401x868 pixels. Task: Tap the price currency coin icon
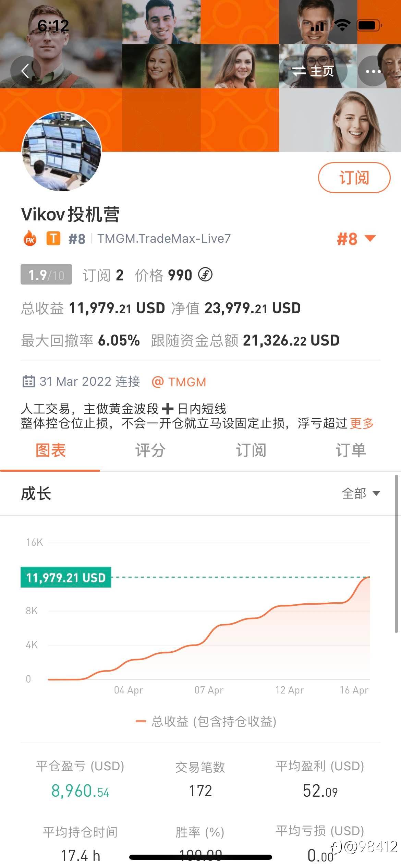(x=206, y=275)
